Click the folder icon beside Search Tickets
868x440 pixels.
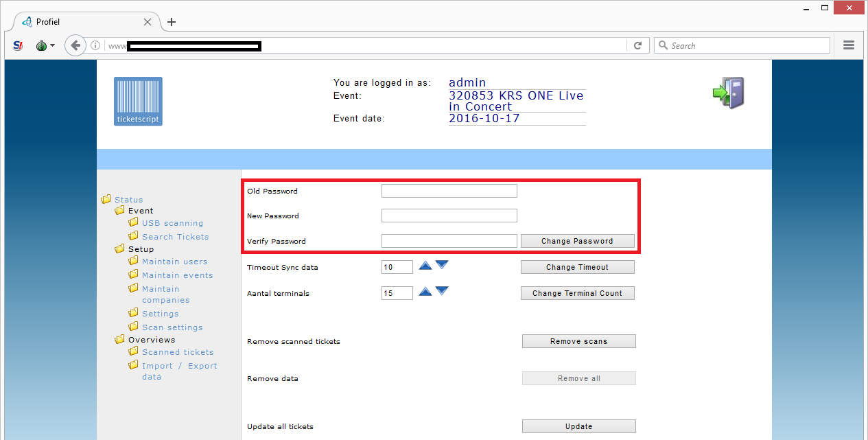coord(133,236)
